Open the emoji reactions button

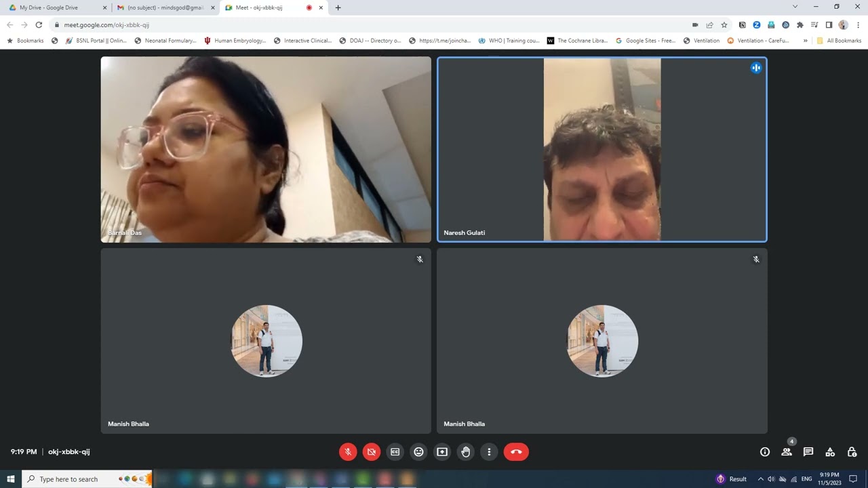(x=419, y=452)
